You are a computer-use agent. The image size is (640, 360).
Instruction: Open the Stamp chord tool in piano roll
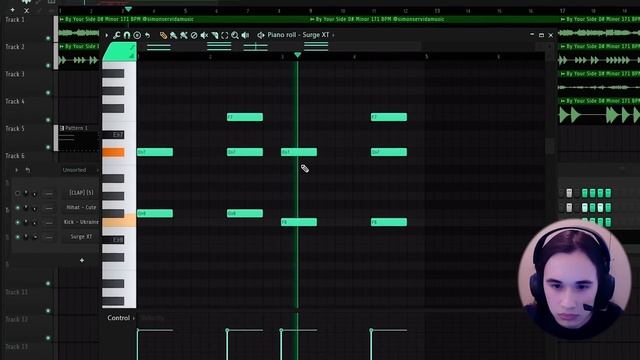[137, 36]
